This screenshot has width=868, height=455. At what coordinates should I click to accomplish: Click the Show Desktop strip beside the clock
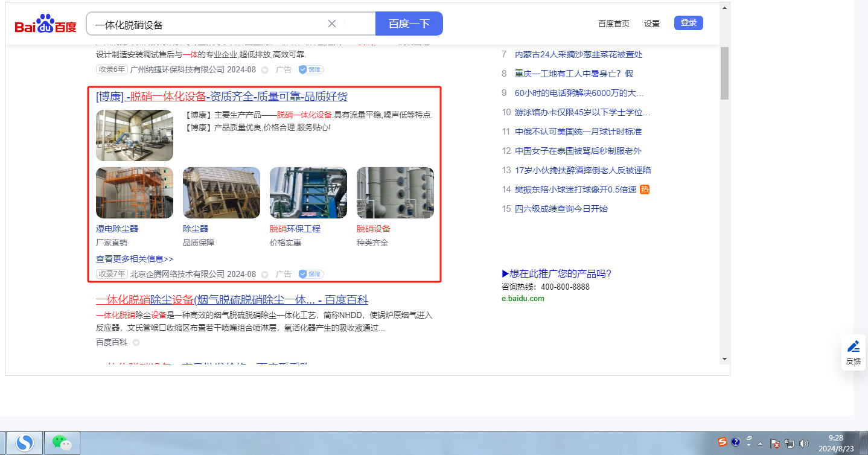click(x=863, y=444)
